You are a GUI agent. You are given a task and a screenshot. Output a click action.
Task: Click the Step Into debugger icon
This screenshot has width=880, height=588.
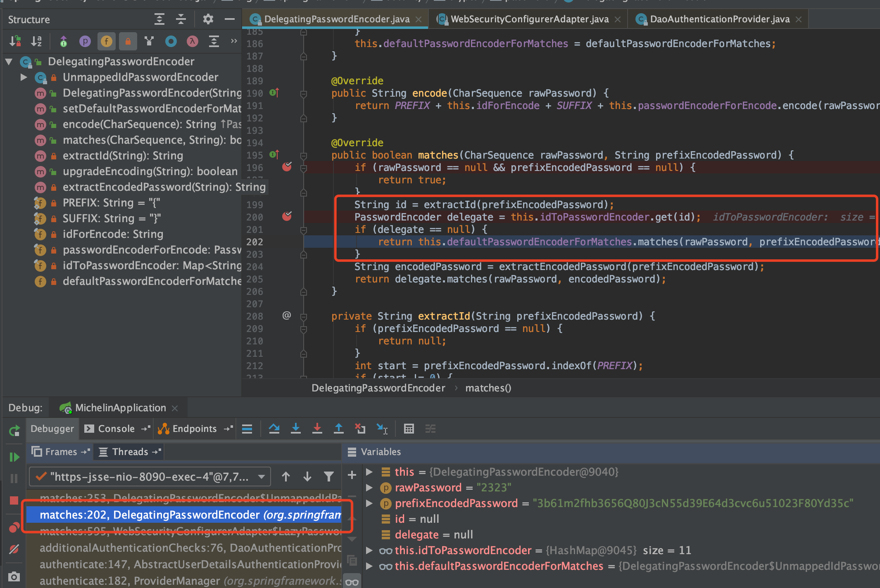tap(296, 429)
